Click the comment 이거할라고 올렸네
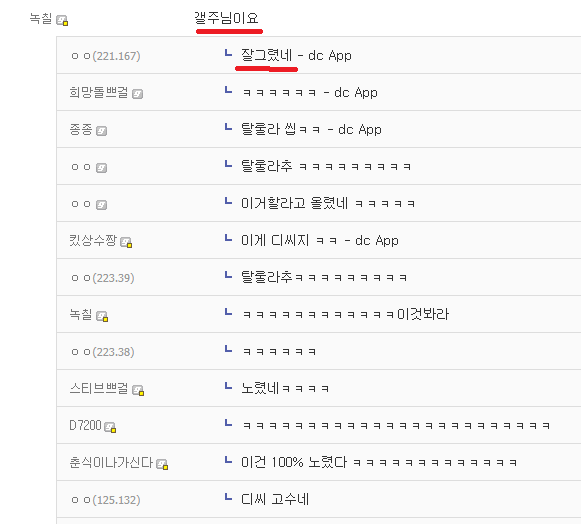The width and height of the screenshot is (581, 524). point(328,203)
